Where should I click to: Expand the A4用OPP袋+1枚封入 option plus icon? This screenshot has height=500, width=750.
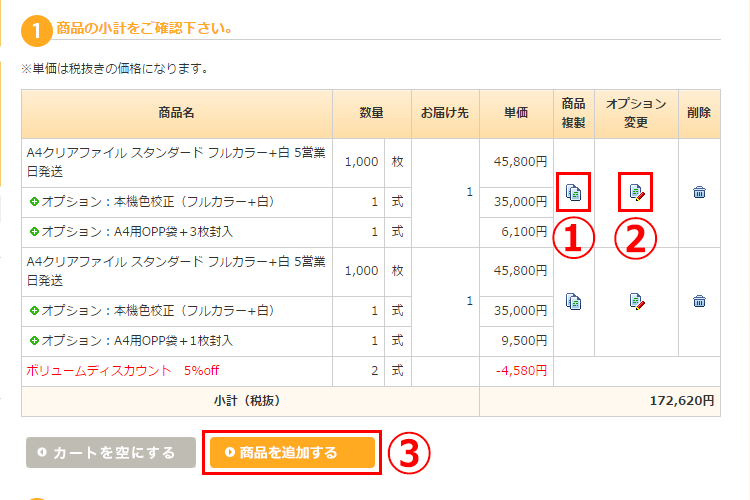[x=33, y=341]
